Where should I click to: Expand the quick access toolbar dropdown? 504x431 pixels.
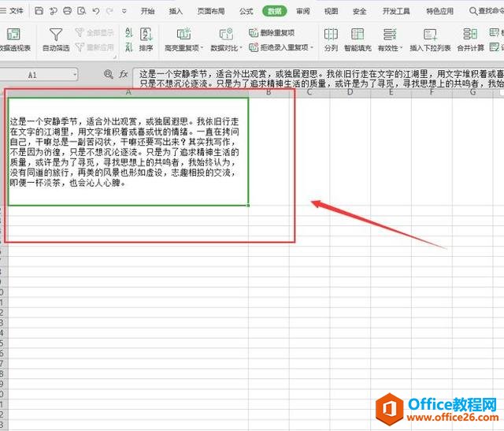tap(124, 11)
